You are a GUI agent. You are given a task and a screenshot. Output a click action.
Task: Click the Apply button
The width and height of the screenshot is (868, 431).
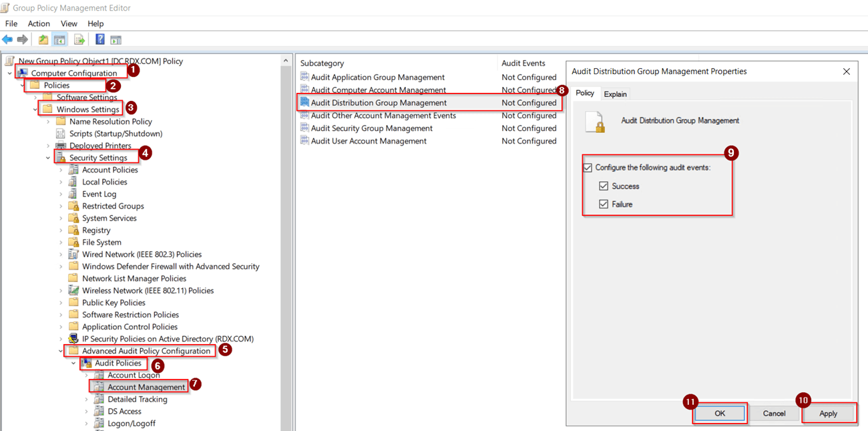coord(828,413)
